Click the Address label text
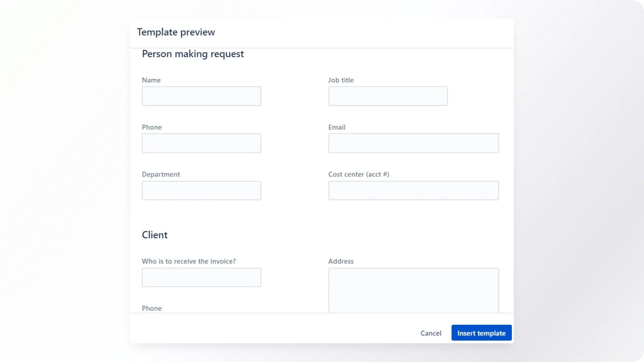644x362 pixels. [x=341, y=261]
